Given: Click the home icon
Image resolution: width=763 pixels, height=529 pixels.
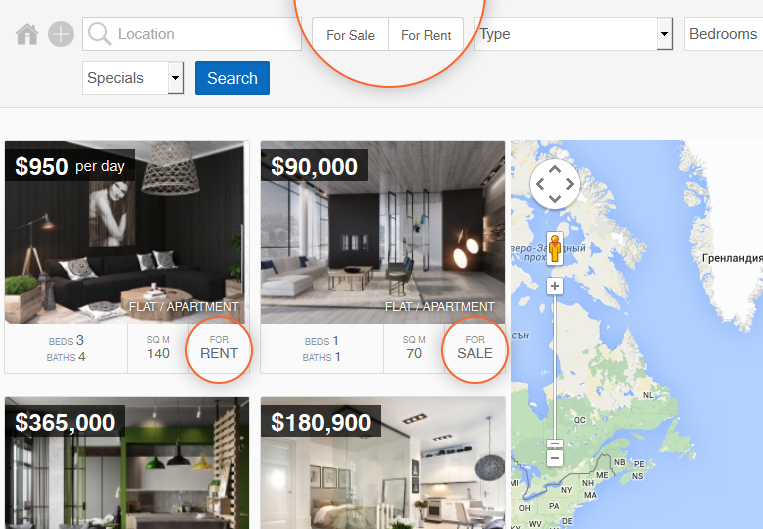Looking at the screenshot, I should (x=27, y=34).
